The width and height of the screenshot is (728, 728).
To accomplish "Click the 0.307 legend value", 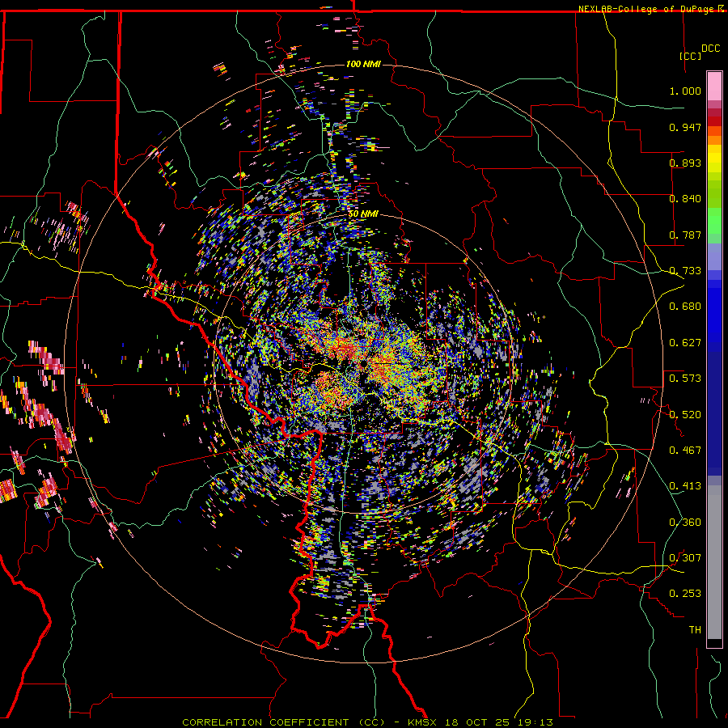I will [x=685, y=558].
